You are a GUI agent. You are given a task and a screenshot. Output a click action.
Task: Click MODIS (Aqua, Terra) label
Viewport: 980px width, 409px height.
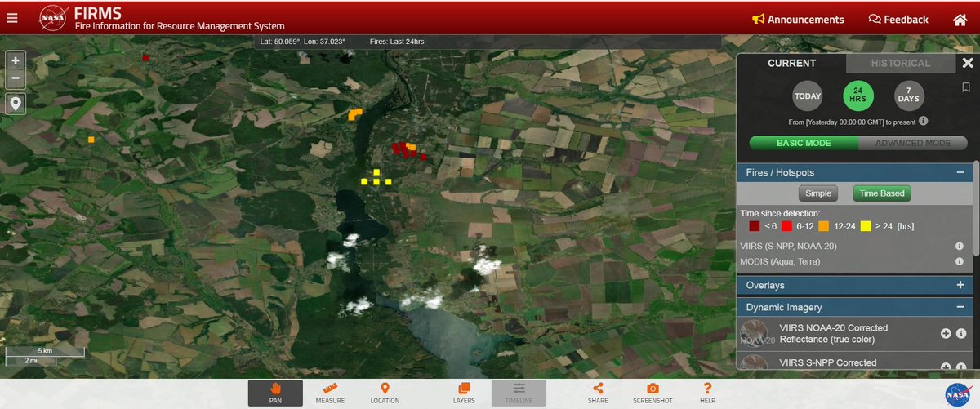point(780,261)
